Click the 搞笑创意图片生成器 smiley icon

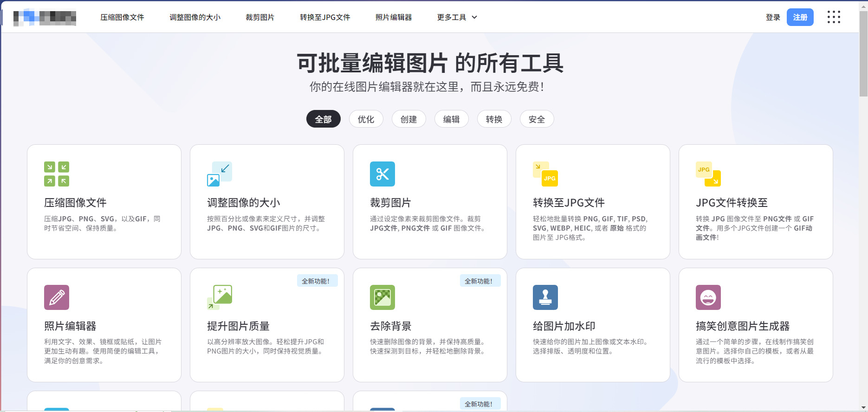click(708, 297)
